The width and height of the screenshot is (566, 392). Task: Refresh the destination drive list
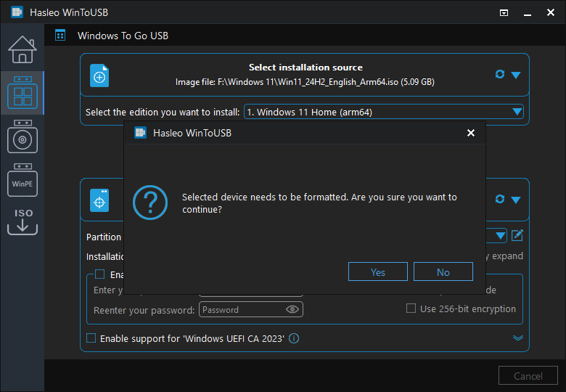499,199
